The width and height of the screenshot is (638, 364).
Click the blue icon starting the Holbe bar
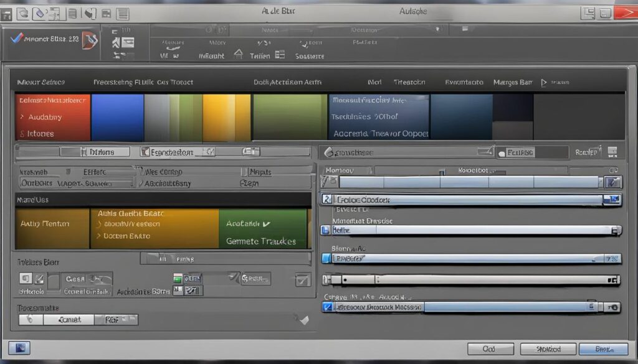tap(325, 230)
